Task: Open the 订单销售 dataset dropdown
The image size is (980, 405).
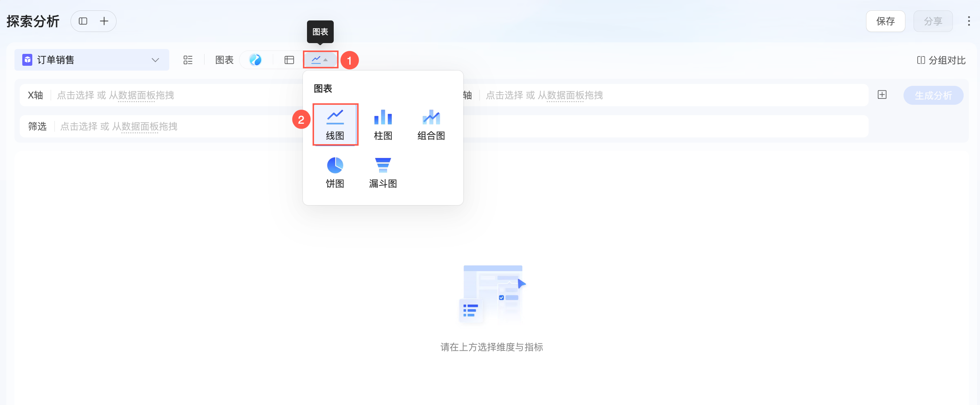Action: (x=92, y=60)
